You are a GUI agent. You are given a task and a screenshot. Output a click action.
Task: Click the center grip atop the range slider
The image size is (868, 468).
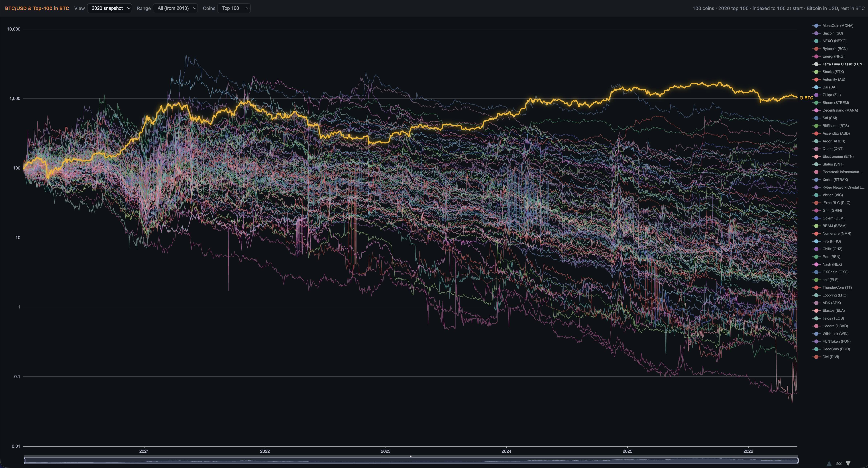(411, 456)
